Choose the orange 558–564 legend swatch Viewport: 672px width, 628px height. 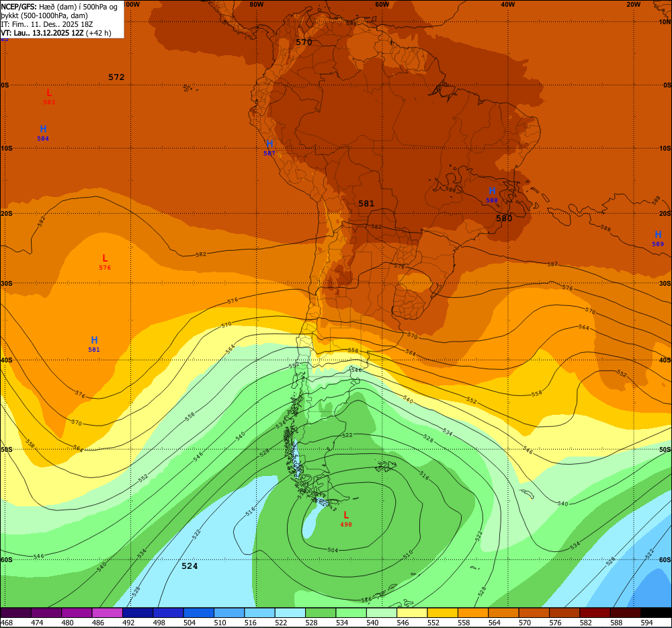coord(472,613)
